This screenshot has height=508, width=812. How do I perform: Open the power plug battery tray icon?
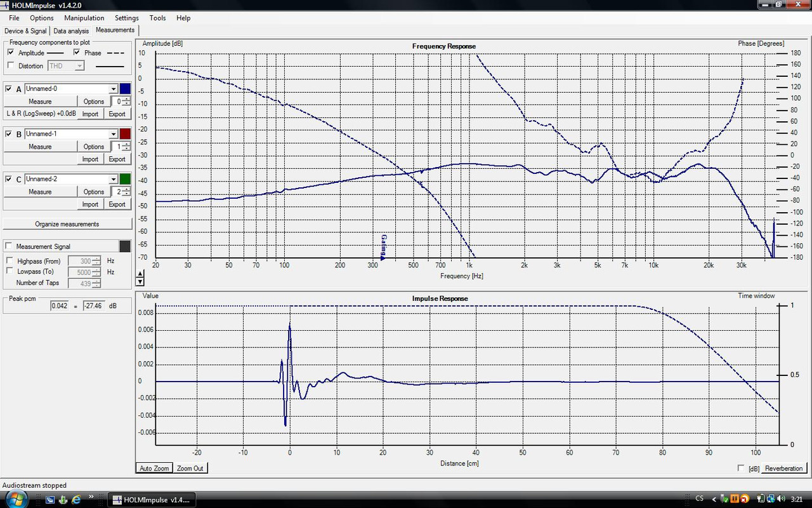(x=762, y=499)
